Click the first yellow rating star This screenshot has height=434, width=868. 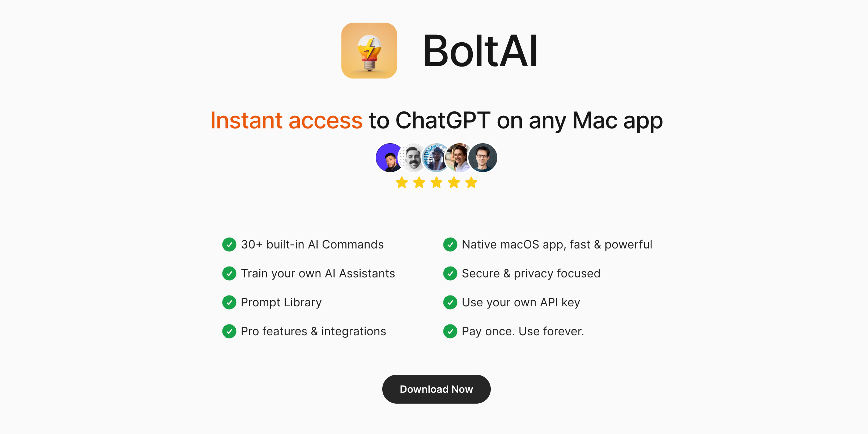coord(402,182)
